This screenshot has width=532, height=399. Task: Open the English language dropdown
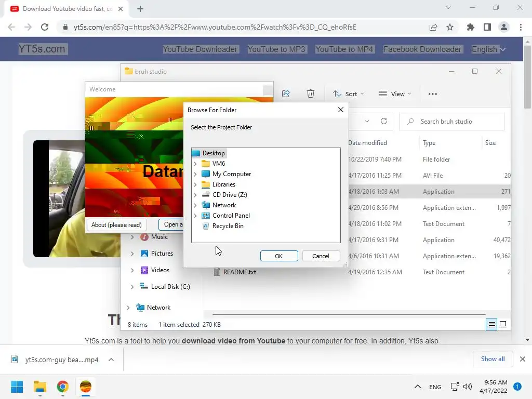pyautogui.click(x=489, y=49)
